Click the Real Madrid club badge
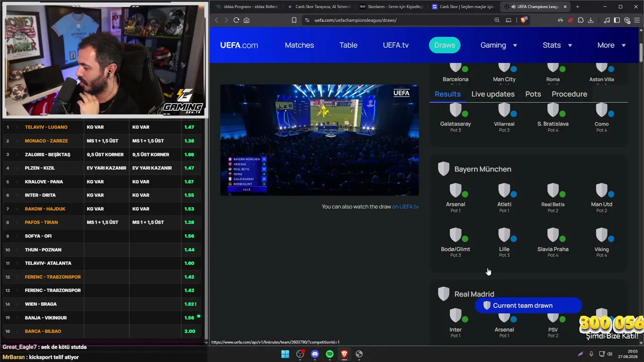This screenshot has width=644, height=362. point(443,294)
